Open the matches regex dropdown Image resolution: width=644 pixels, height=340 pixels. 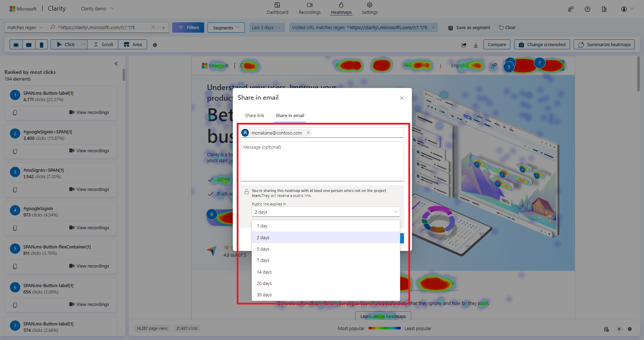coord(25,27)
